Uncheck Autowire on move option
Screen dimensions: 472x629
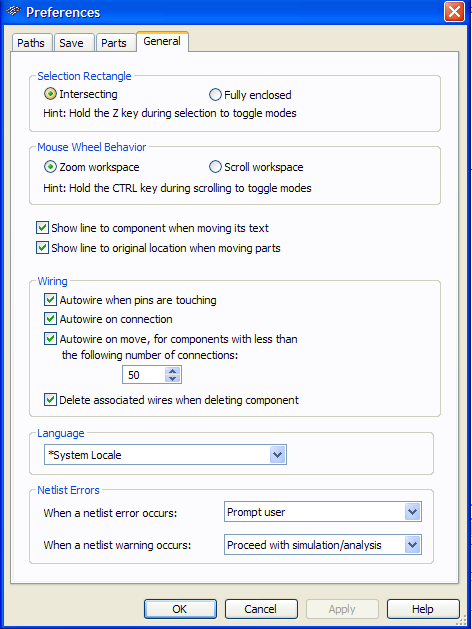(x=50, y=339)
